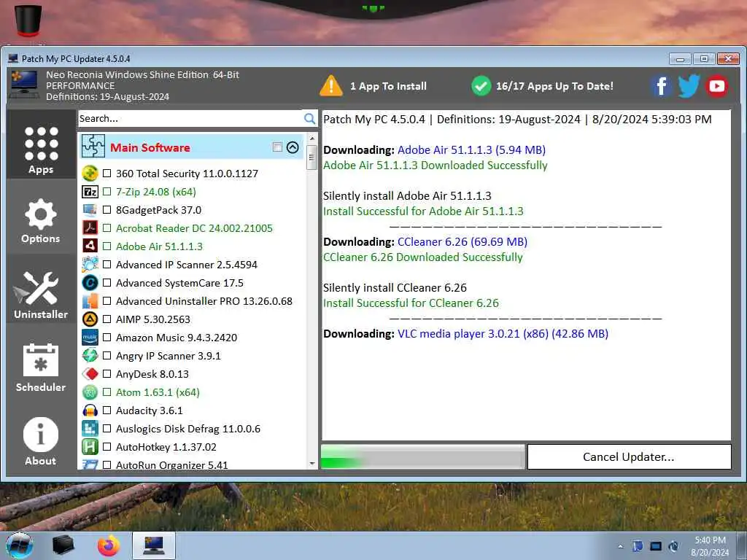The height and width of the screenshot is (560, 747).
Task: Click the Atom icon
Action: click(90, 392)
